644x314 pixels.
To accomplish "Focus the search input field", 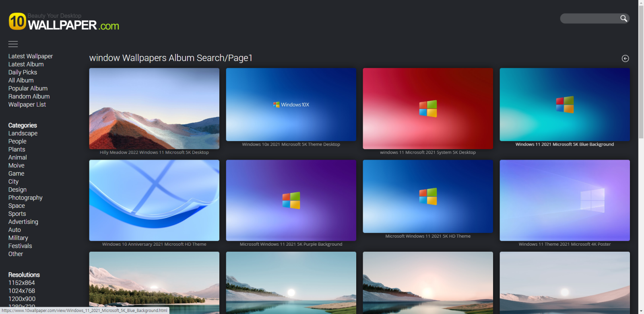I will click(590, 18).
